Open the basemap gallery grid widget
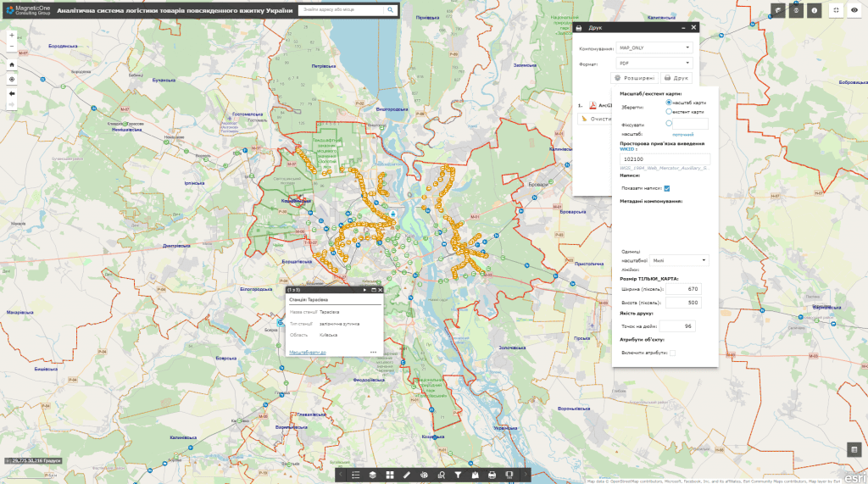Screen dimensions: 868x484 point(390,475)
